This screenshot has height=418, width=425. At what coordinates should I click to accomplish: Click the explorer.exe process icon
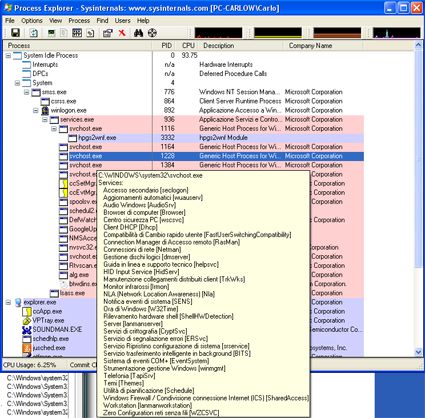18,302
